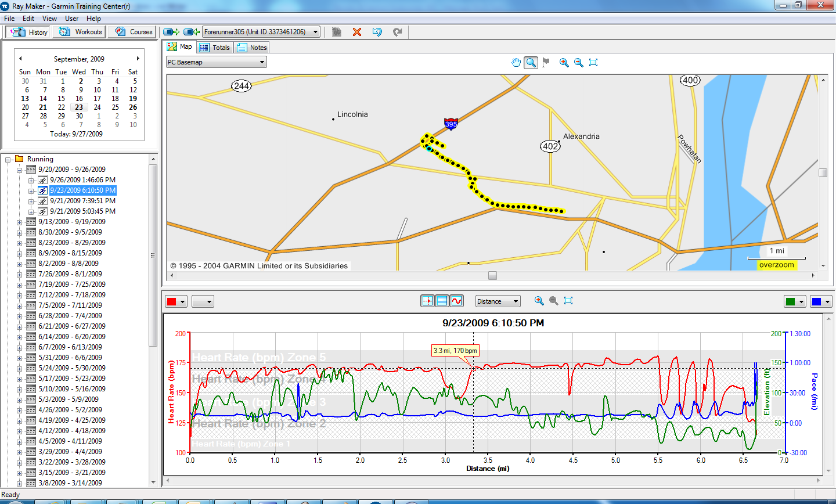This screenshot has width=836, height=504.
Task: Click the map zoom out icon
Action: pyautogui.click(x=579, y=63)
